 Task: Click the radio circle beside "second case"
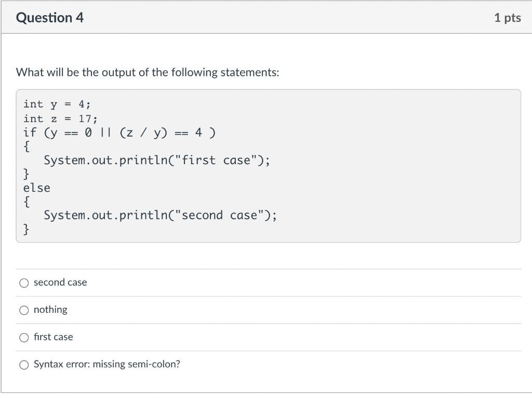[24, 283]
